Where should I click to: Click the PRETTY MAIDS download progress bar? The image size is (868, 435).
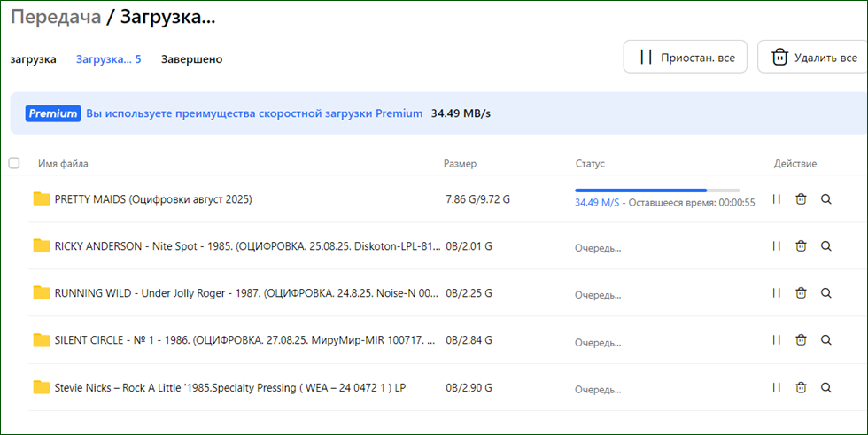[657, 190]
